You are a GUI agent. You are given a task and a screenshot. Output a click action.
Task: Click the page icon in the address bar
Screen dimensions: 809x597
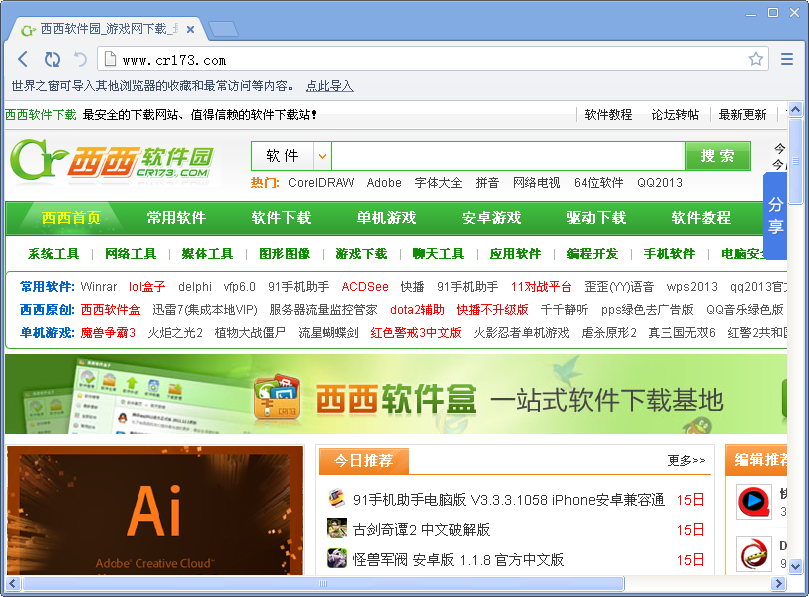pos(110,59)
